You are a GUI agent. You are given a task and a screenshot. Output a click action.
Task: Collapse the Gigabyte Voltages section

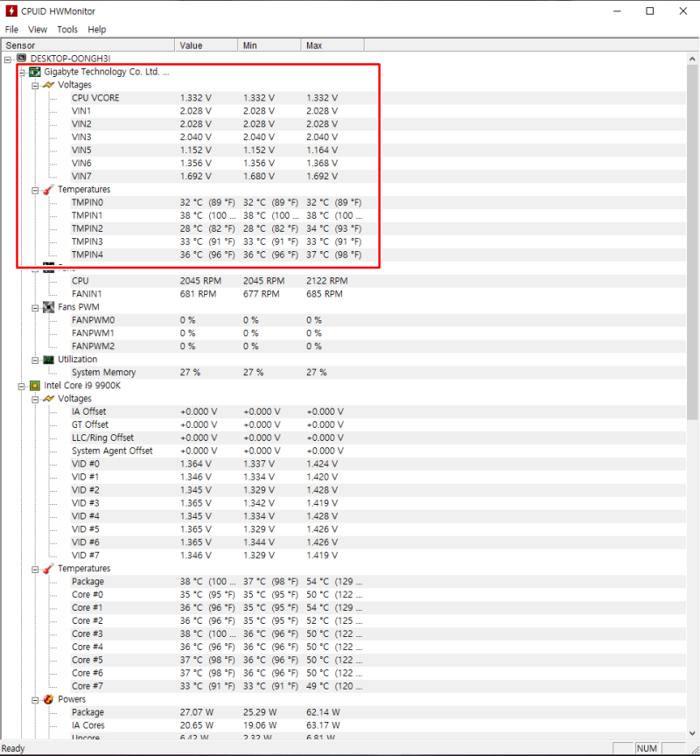pyautogui.click(x=35, y=86)
